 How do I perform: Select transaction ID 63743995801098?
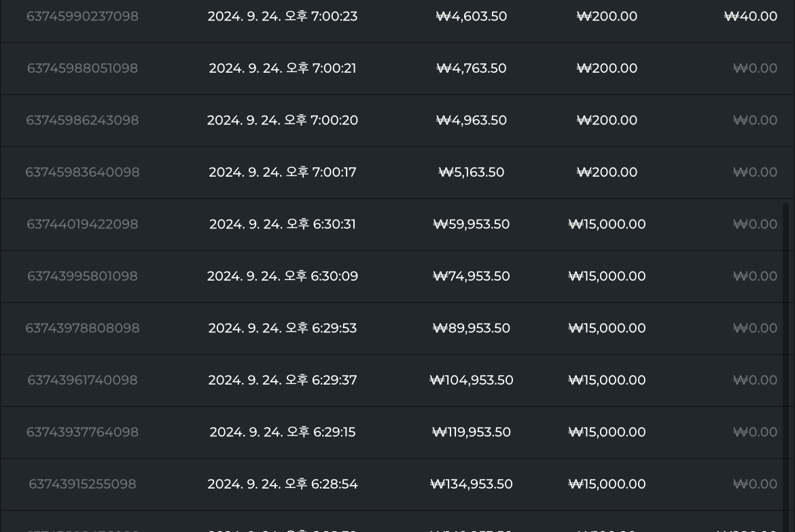(x=82, y=277)
